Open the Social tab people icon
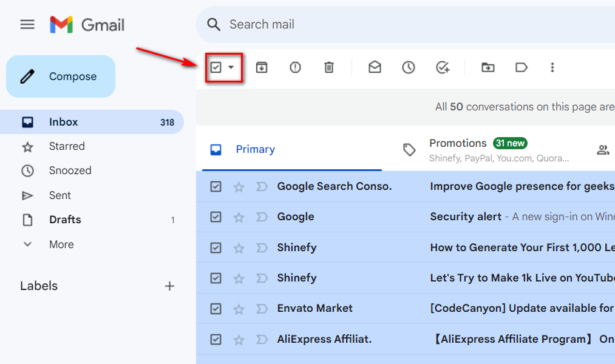Viewport: 615px width, 364px height. [x=603, y=149]
